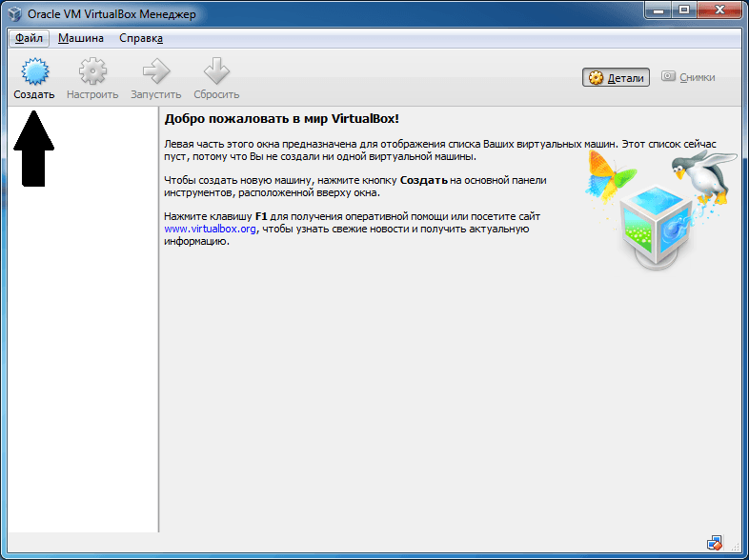
Task: Click the Настроить settings gear icon
Action: [x=92, y=71]
